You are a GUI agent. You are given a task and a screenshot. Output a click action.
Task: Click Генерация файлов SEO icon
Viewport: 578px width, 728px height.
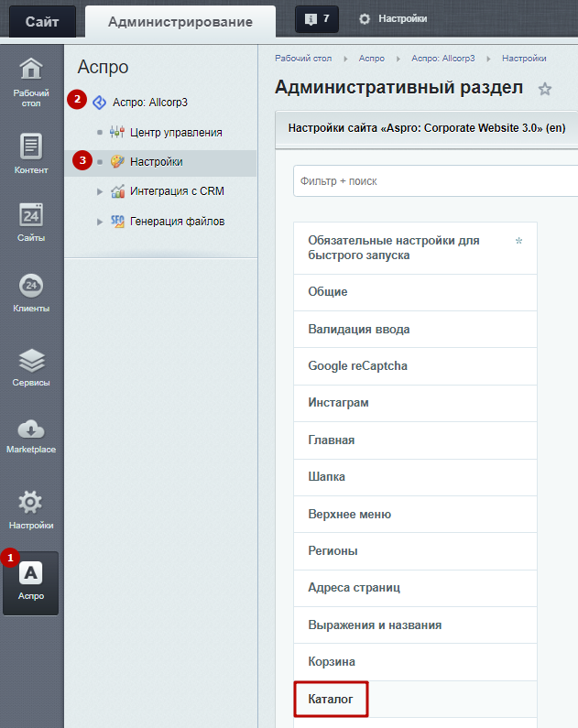coord(117,222)
